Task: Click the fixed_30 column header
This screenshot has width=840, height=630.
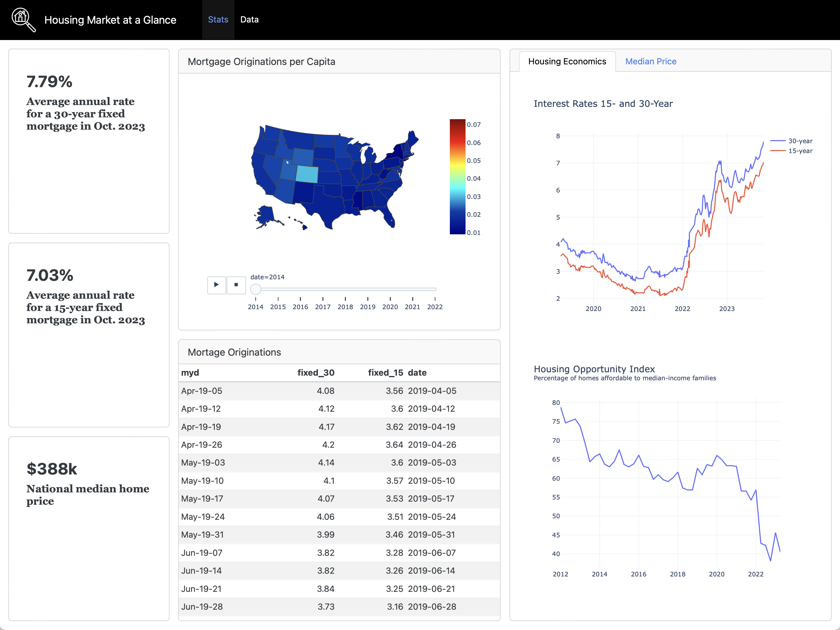Action: point(316,373)
